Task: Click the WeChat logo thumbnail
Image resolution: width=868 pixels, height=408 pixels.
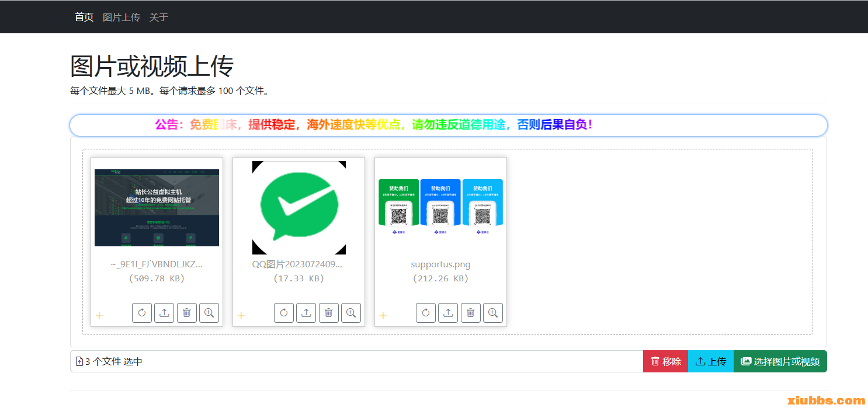Action: click(298, 208)
